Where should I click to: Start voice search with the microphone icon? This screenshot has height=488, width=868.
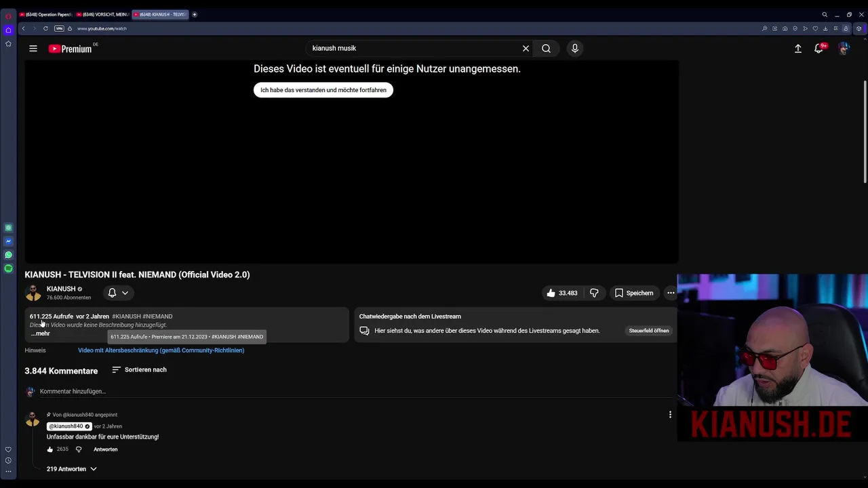click(575, 48)
